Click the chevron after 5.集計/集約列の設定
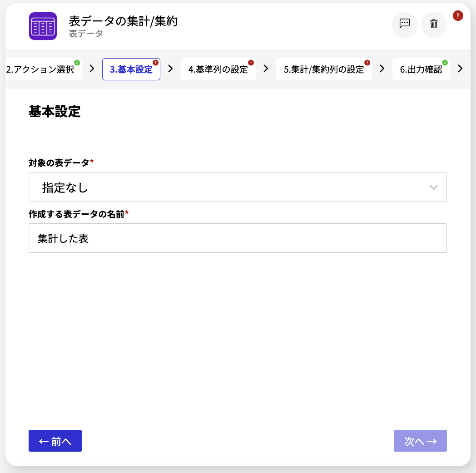Screen dimensions: 476x473 [382, 69]
